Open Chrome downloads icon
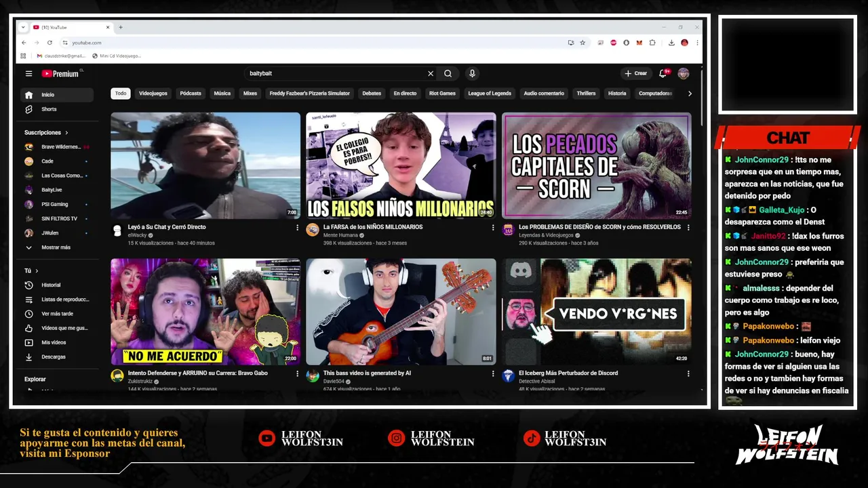The width and height of the screenshot is (868, 488). pos(671,43)
